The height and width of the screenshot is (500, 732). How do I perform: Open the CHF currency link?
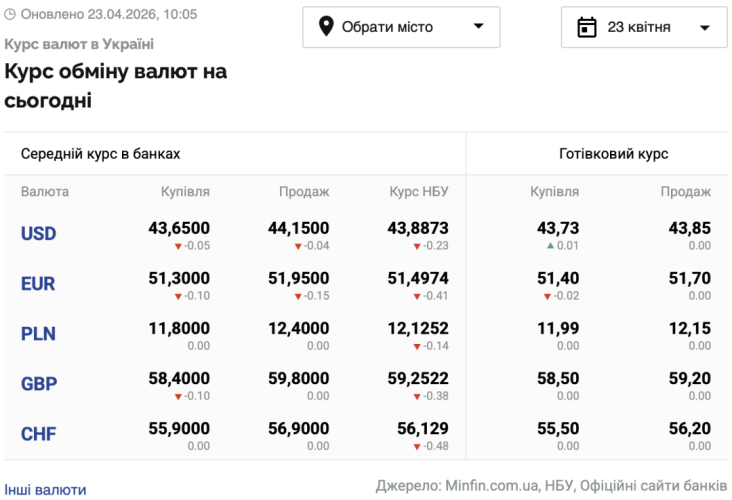(38, 434)
